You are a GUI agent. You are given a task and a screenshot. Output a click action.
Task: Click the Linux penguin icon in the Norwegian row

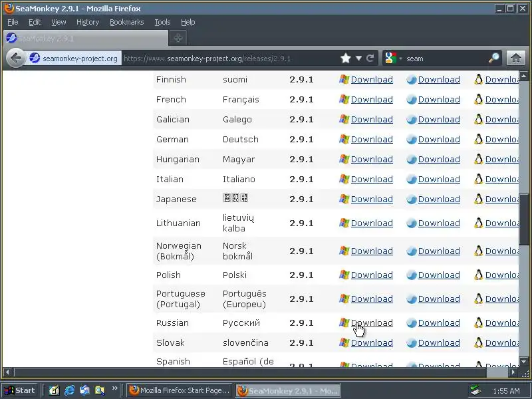(x=478, y=251)
